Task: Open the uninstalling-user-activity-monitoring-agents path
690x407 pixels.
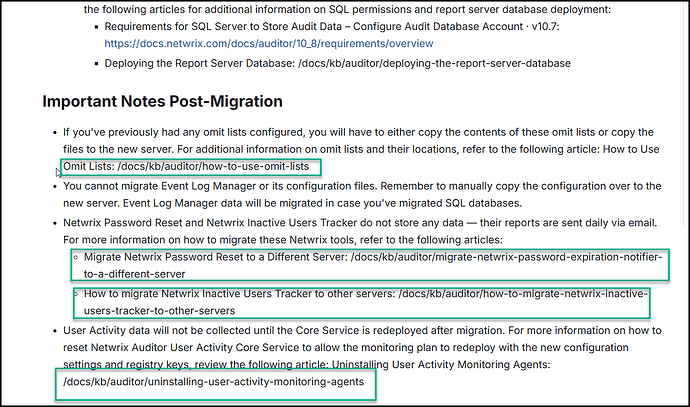Action: pyautogui.click(x=214, y=381)
